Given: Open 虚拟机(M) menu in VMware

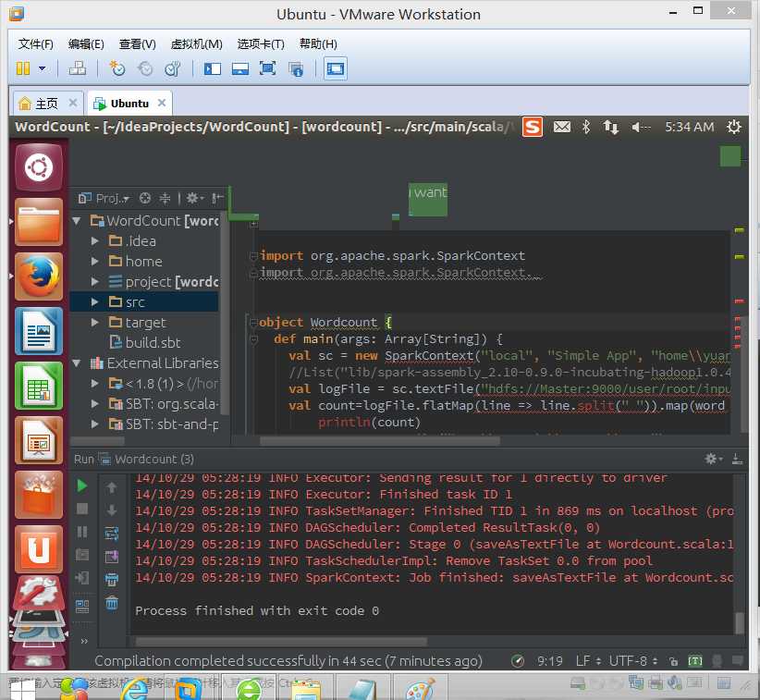Looking at the screenshot, I should pyautogui.click(x=196, y=44).
